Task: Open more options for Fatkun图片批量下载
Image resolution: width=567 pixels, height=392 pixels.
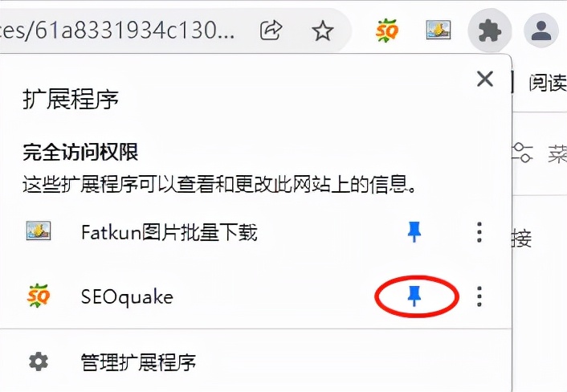Action: tap(479, 232)
